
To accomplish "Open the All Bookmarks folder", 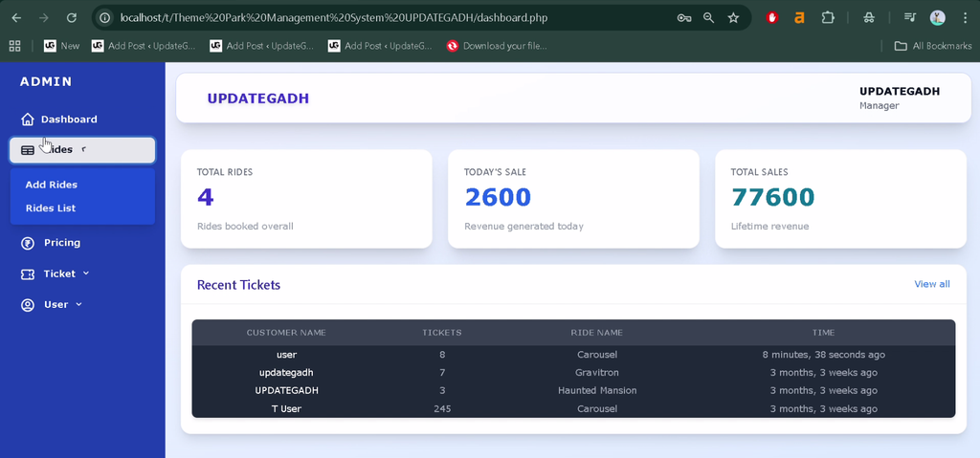I will (x=933, y=46).
